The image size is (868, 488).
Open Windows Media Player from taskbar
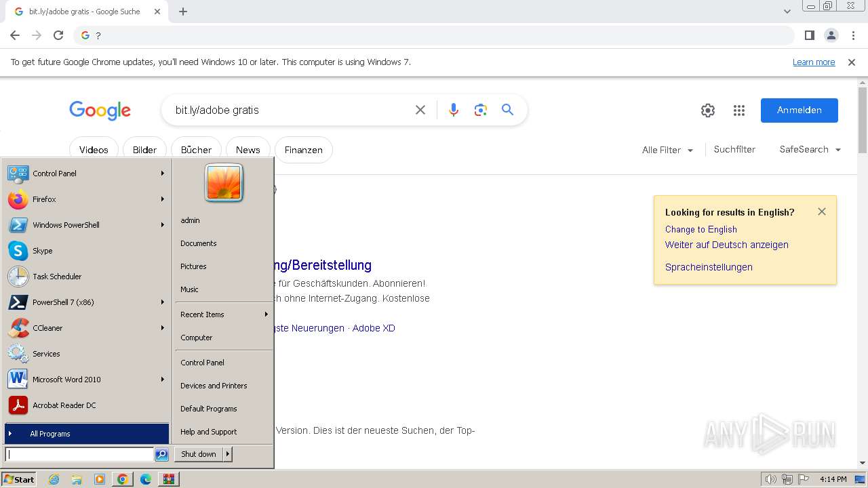point(100,479)
